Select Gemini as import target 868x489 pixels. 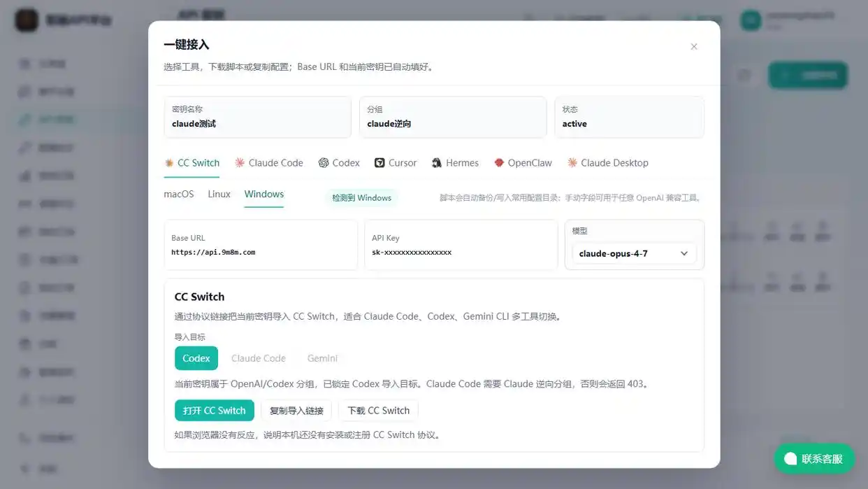click(322, 358)
